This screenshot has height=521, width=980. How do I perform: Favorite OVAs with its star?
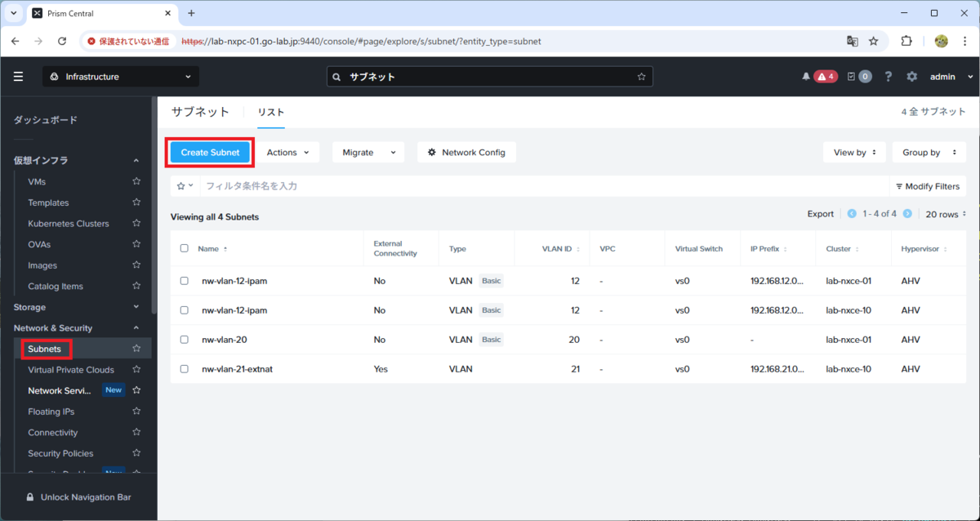click(x=136, y=244)
